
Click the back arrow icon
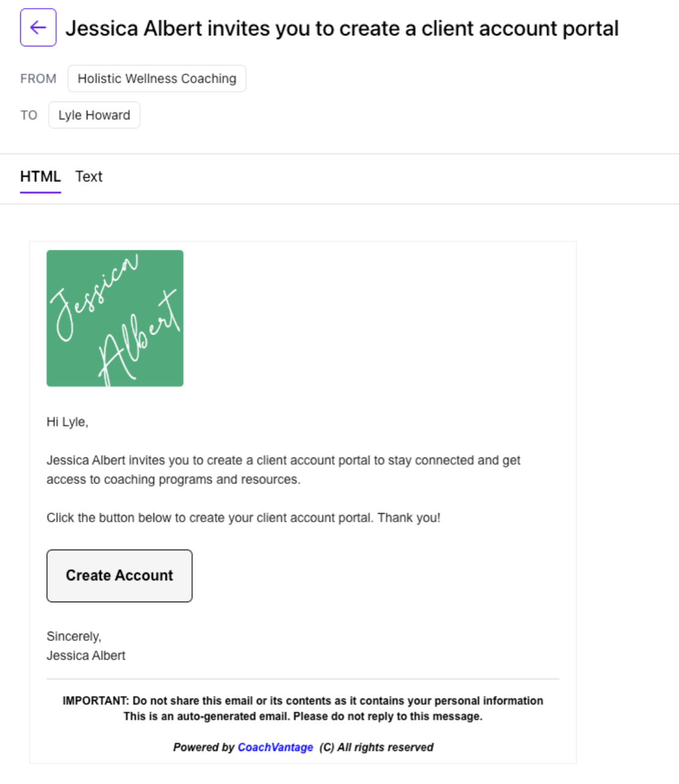[38, 28]
